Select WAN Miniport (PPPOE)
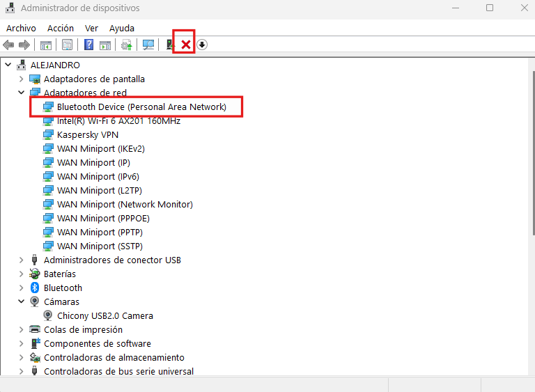535x392 pixels. click(x=103, y=219)
